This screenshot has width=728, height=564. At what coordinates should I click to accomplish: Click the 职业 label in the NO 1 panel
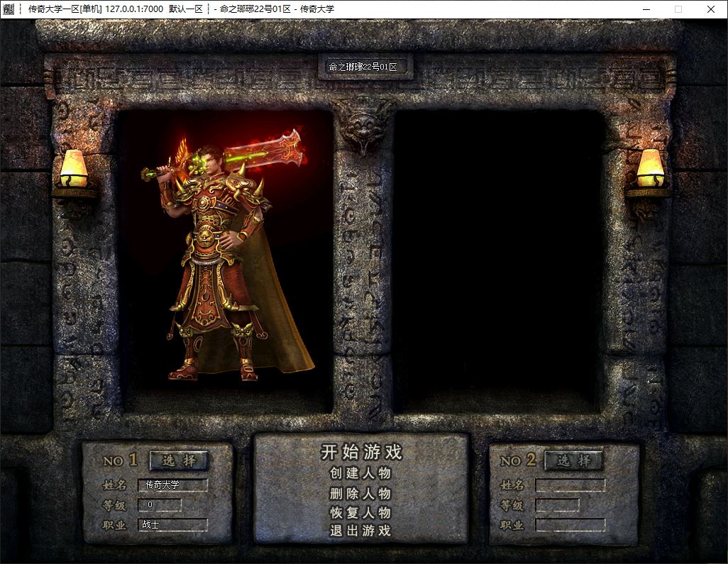(114, 525)
